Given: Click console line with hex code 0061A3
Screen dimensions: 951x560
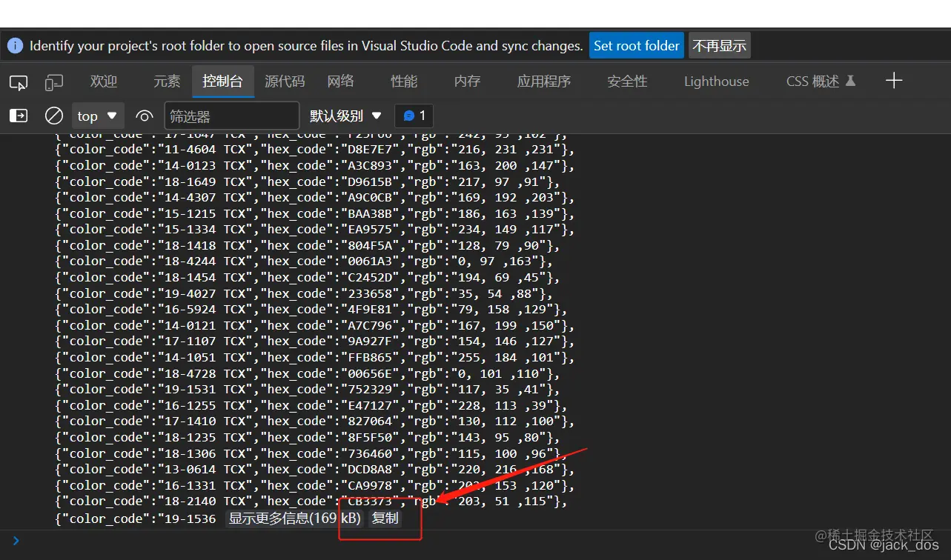Looking at the screenshot, I should pos(304,261).
